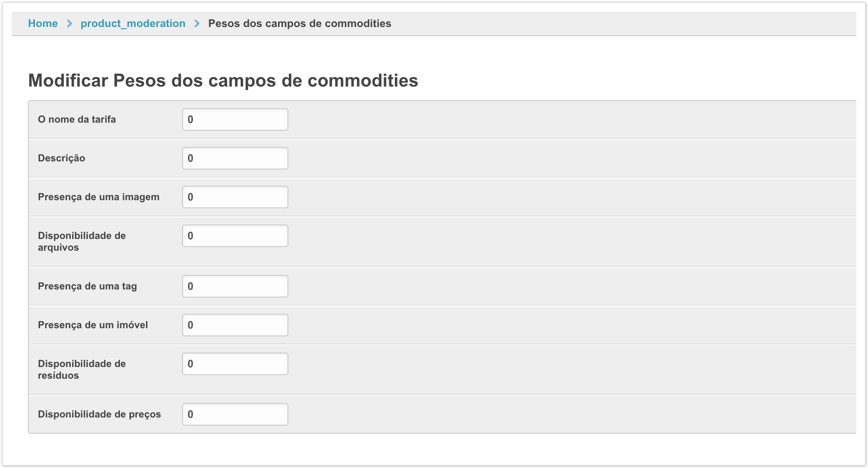
Task: Click the 'Presença de uma tag' input
Action: click(x=235, y=286)
